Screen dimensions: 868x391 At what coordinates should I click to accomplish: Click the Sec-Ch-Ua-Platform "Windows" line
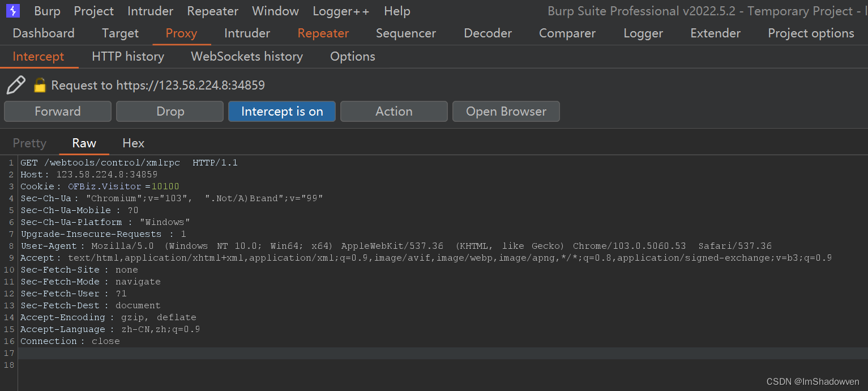click(105, 222)
